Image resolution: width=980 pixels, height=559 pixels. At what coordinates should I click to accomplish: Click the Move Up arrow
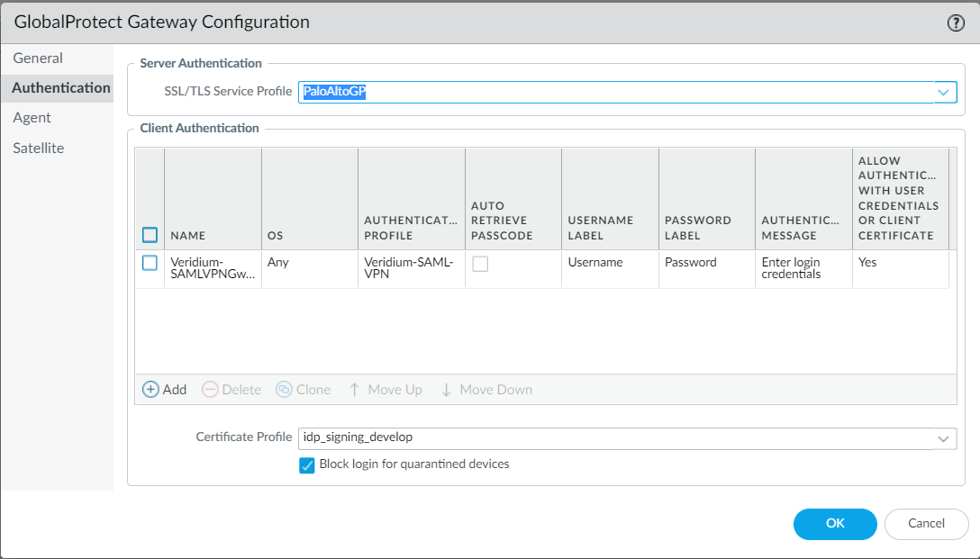pyautogui.click(x=355, y=390)
